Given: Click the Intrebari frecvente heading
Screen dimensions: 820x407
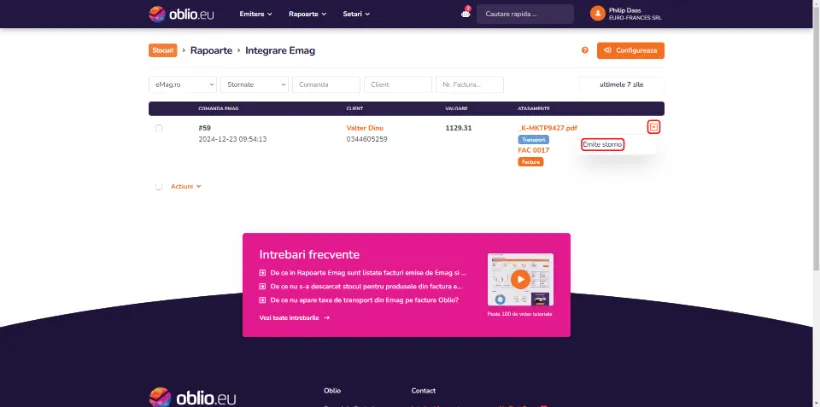Looking at the screenshot, I should (310, 255).
